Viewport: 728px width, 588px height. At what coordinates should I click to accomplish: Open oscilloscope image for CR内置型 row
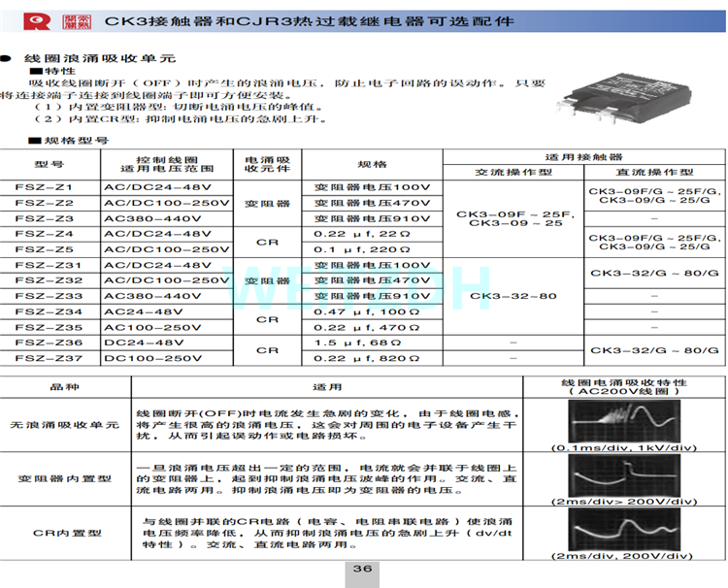(x=624, y=530)
